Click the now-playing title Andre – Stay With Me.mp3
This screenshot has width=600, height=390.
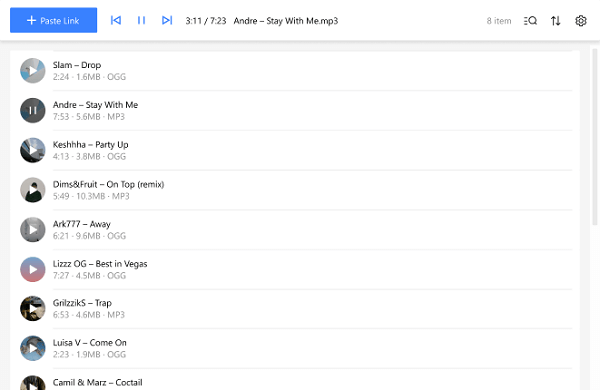coord(286,21)
